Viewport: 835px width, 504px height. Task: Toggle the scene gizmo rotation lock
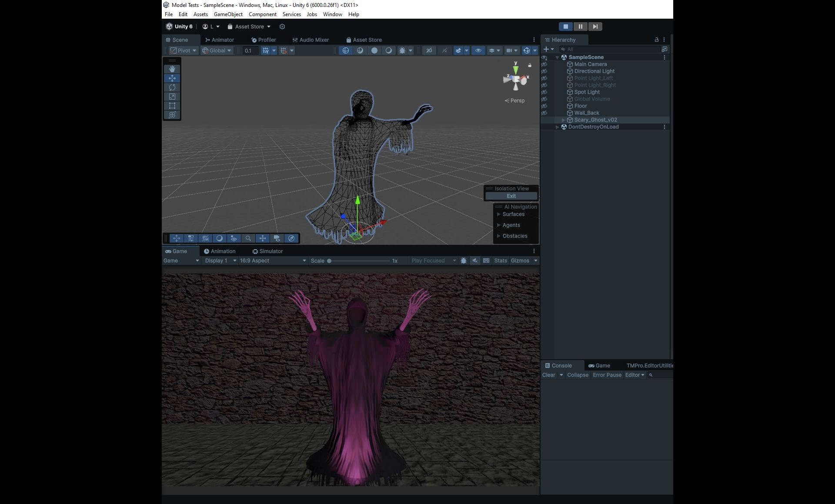click(x=530, y=65)
